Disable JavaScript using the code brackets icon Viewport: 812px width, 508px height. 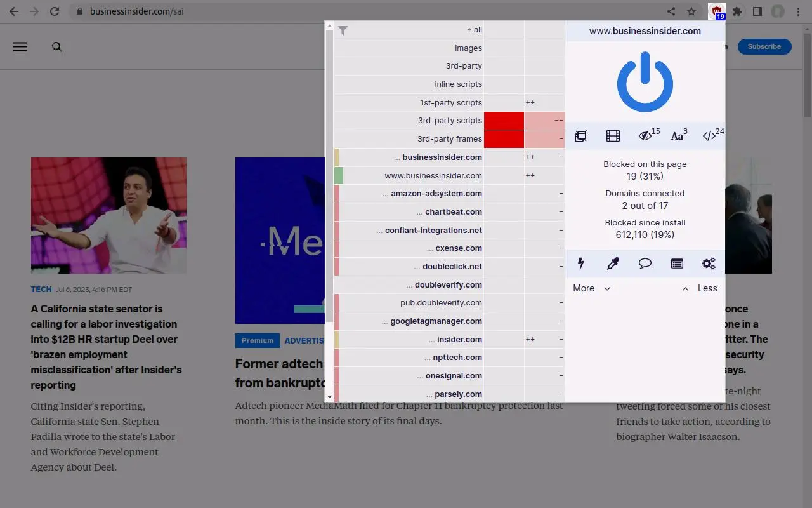tap(710, 135)
